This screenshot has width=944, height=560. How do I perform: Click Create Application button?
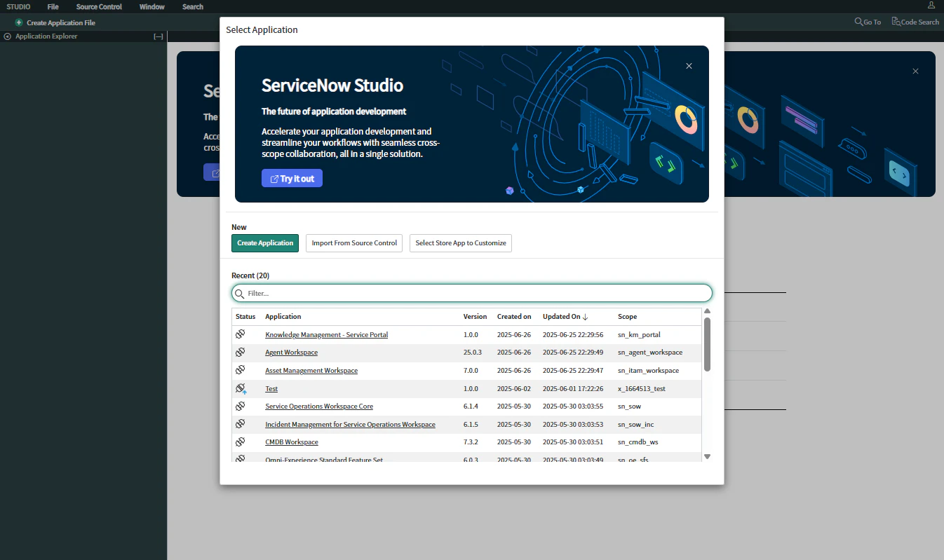point(265,243)
